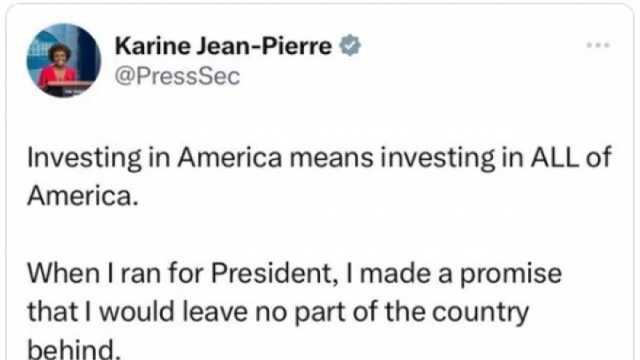Image resolution: width=640 pixels, height=360 pixels.
Task: Click the word "promise" in the tweet
Action: (511, 274)
